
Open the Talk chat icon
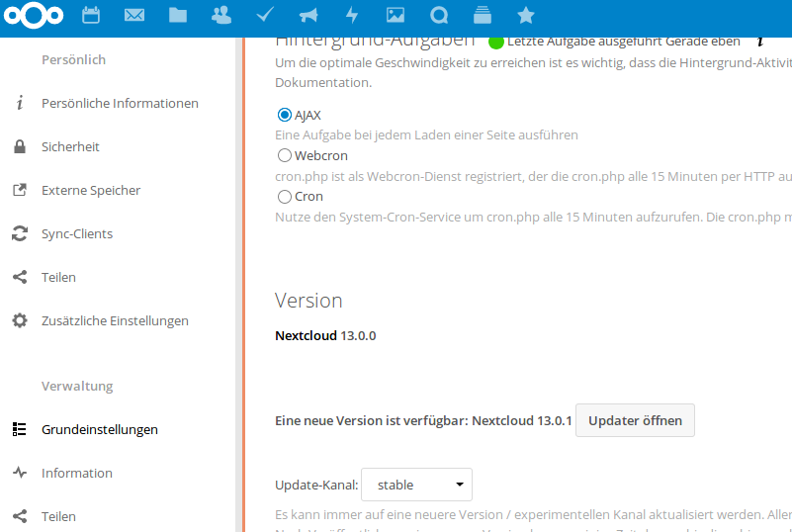[x=439, y=15]
